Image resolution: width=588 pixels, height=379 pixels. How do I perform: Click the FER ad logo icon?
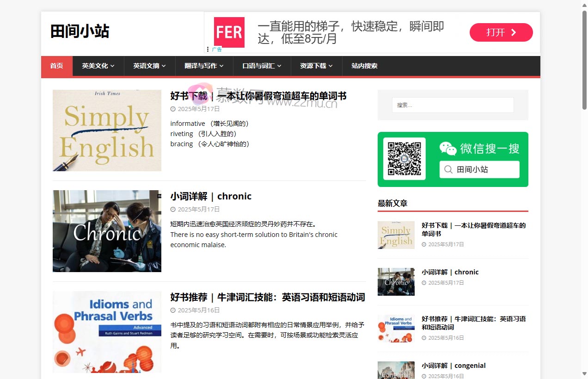[229, 32]
